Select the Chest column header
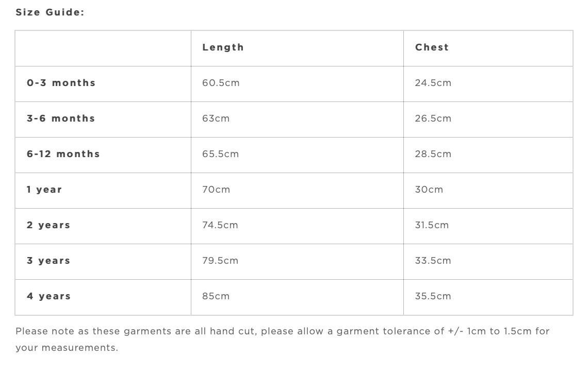This screenshot has width=588, height=374. point(432,47)
